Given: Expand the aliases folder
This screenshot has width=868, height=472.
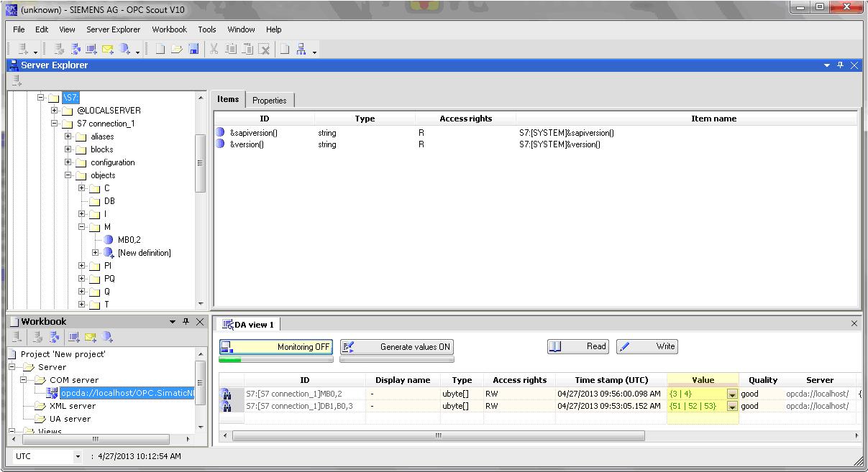Looking at the screenshot, I should (x=68, y=136).
